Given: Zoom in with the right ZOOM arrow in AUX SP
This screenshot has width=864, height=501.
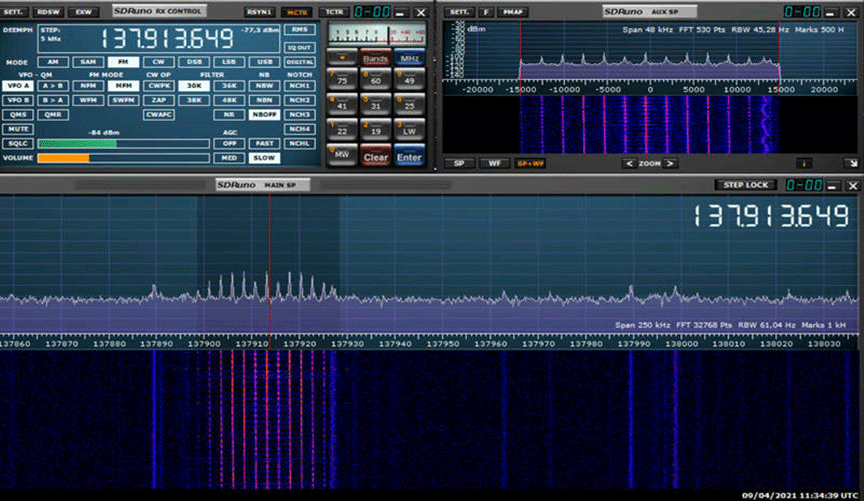Looking at the screenshot, I should pyautogui.click(x=670, y=164).
